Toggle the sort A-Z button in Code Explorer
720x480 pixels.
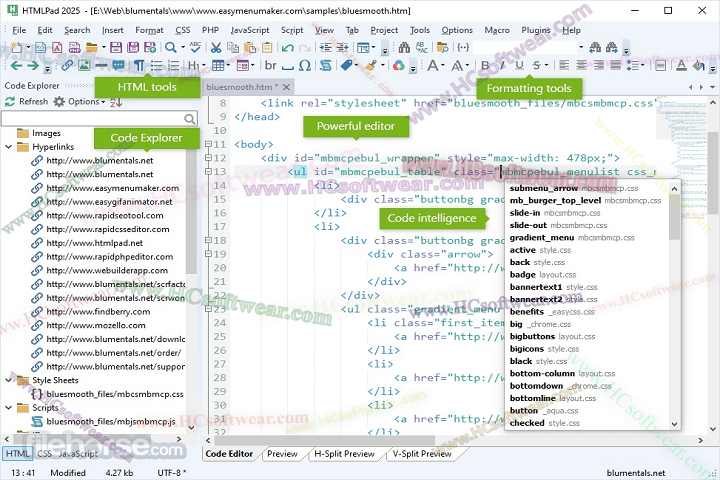click(x=116, y=101)
